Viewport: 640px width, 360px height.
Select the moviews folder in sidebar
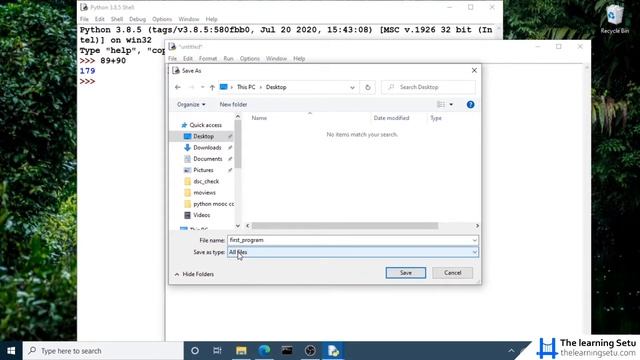pos(204,192)
